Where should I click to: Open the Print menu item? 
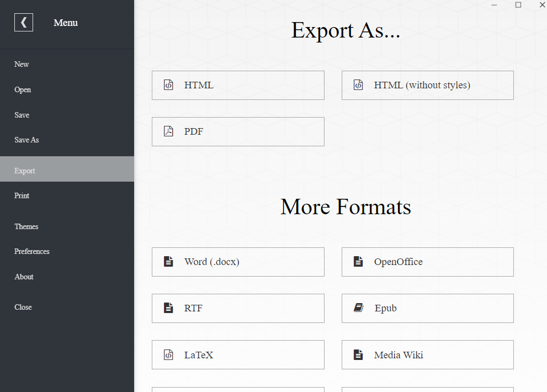pyautogui.click(x=67, y=195)
